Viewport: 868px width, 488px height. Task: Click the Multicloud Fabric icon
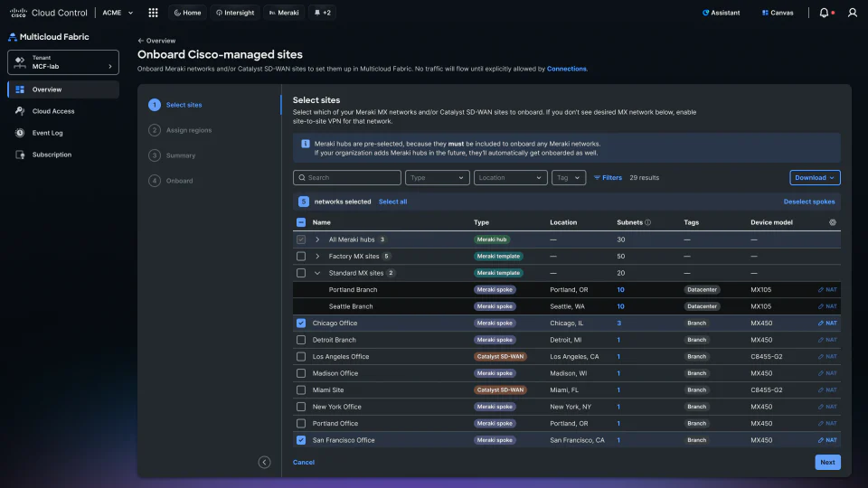coord(12,37)
